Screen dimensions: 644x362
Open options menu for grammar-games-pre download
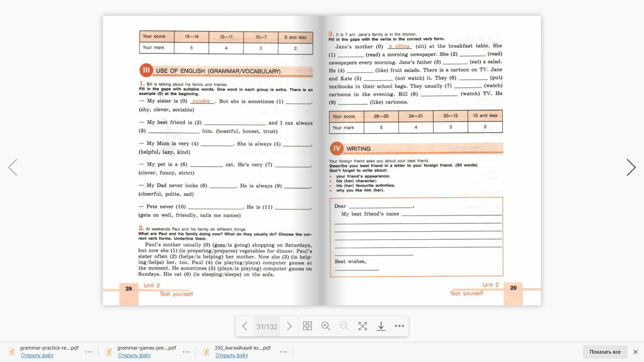pos(186,352)
